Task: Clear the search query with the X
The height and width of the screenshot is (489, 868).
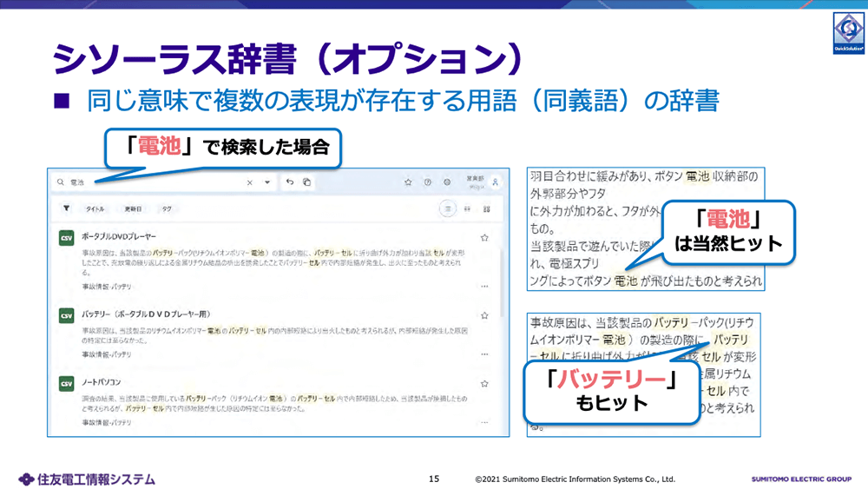Action: [x=250, y=182]
